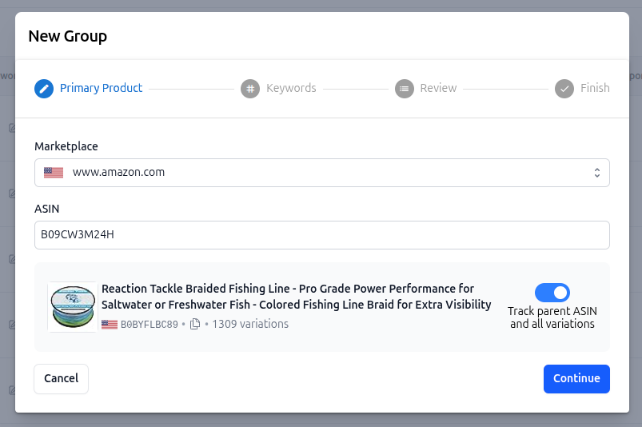The height and width of the screenshot is (427, 642).
Task: Copy the ASIN using the copy icon
Action: point(195,324)
